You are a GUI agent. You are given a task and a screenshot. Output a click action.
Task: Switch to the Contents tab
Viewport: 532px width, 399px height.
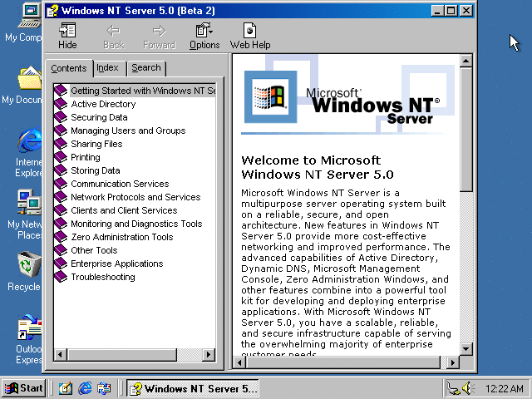(x=69, y=68)
